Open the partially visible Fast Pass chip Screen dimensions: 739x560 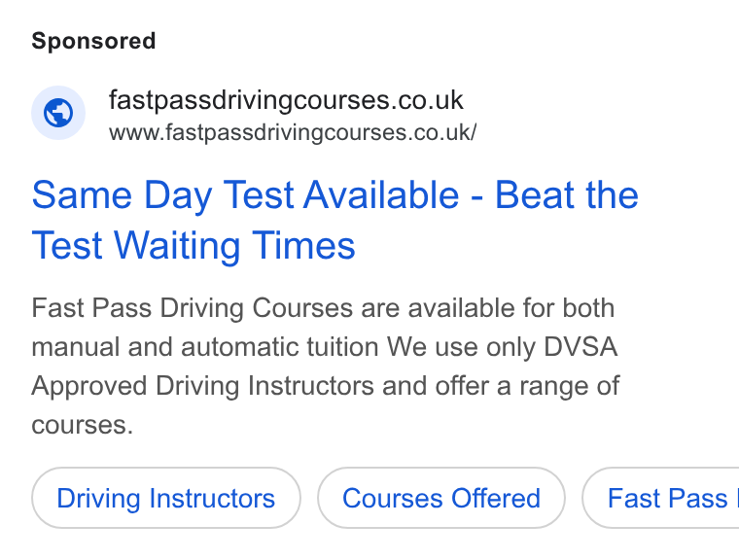(x=661, y=498)
